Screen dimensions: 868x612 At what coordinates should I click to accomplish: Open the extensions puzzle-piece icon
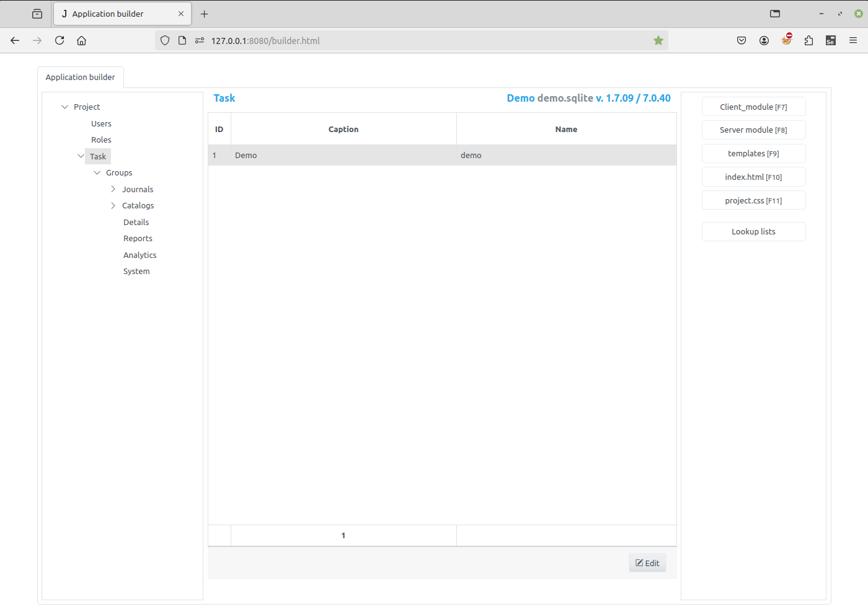[808, 40]
